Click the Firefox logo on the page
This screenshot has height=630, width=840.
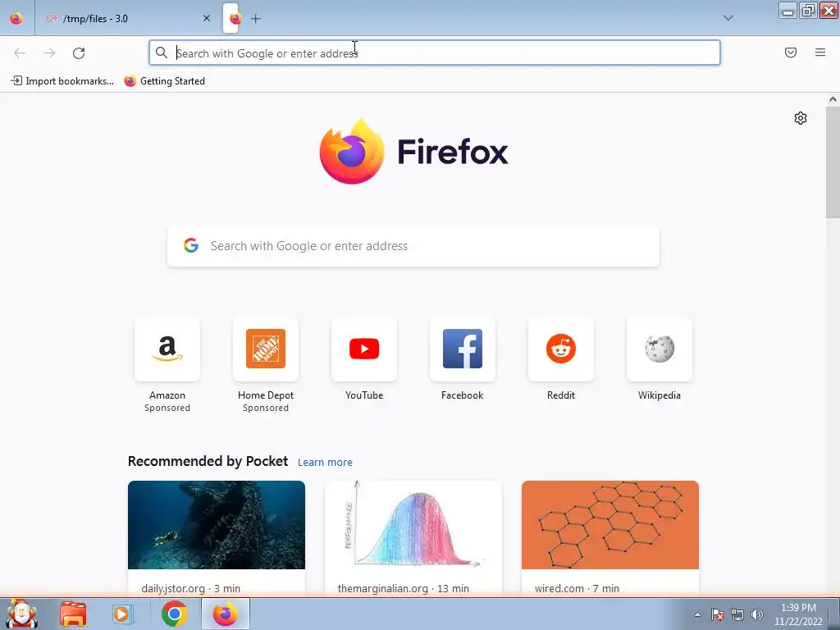413,152
